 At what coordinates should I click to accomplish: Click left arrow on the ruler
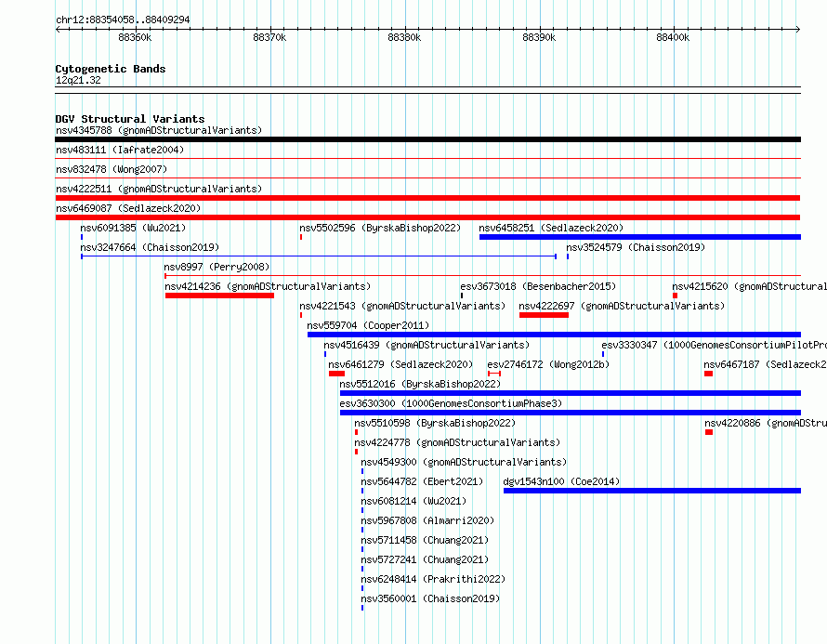[58, 30]
